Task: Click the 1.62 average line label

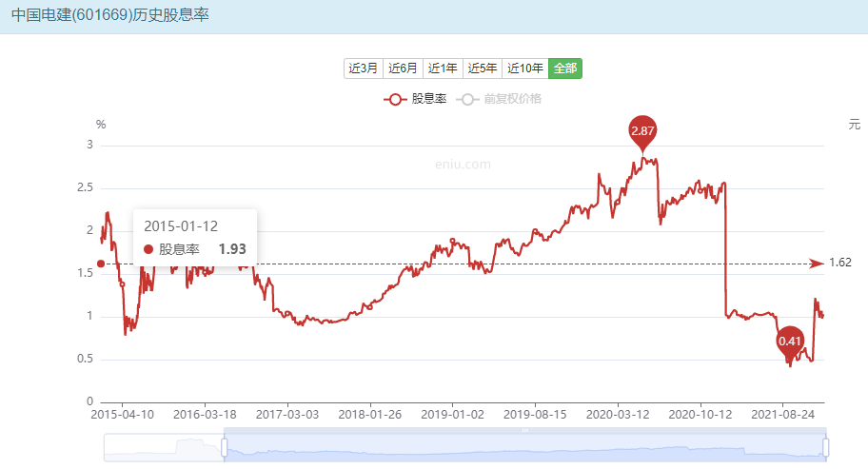Action: click(839, 263)
